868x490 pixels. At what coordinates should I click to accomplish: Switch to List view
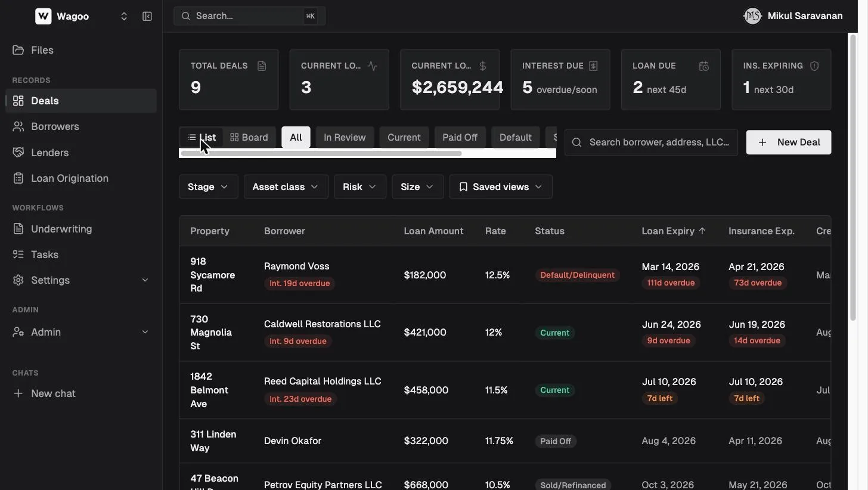click(x=201, y=137)
